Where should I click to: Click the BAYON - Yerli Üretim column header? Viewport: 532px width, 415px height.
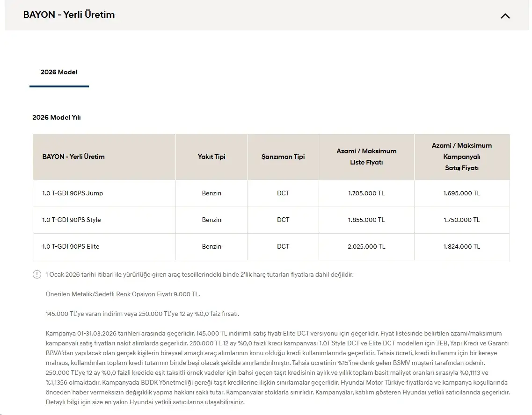104,157
